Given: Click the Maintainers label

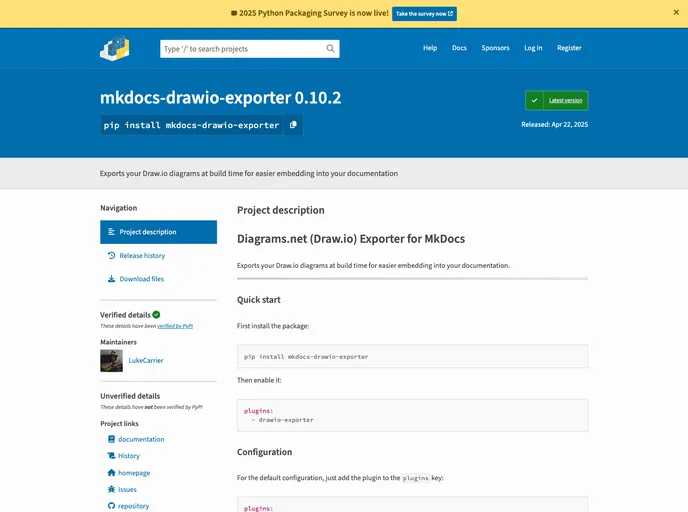Looking at the screenshot, I should (118, 342).
